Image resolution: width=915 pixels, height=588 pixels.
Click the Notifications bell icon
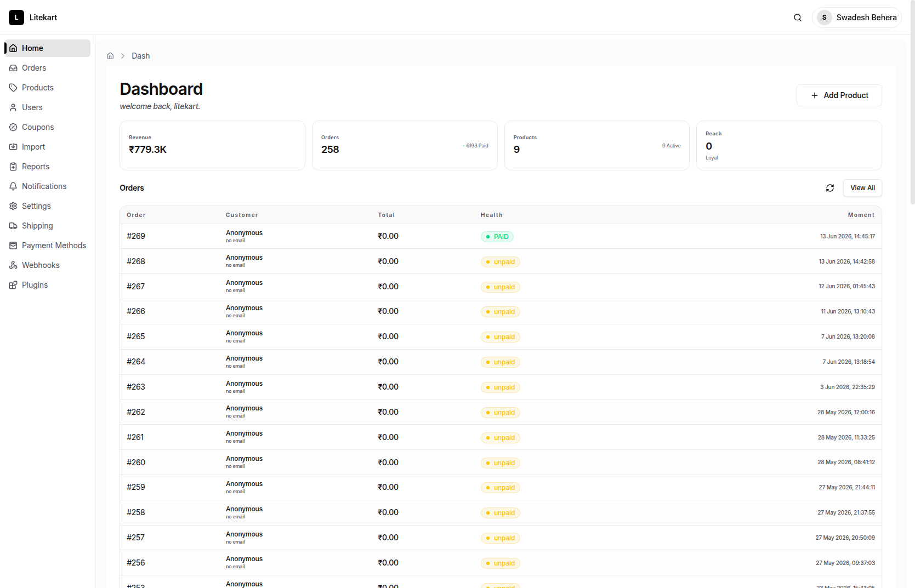point(13,186)
